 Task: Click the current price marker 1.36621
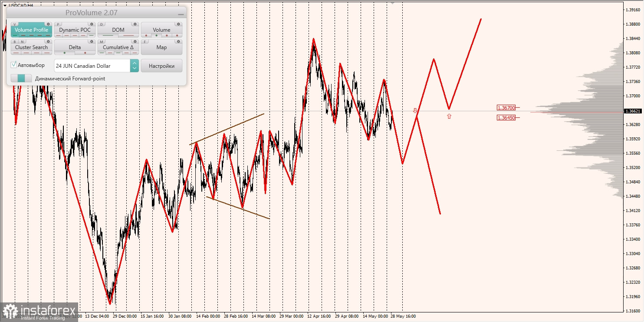coord(633,111)
